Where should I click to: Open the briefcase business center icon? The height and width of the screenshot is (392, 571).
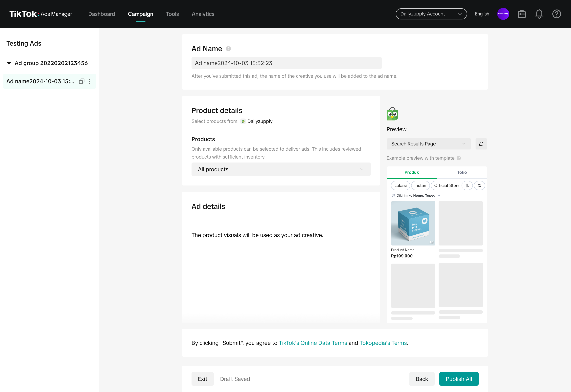click(522, 14)
